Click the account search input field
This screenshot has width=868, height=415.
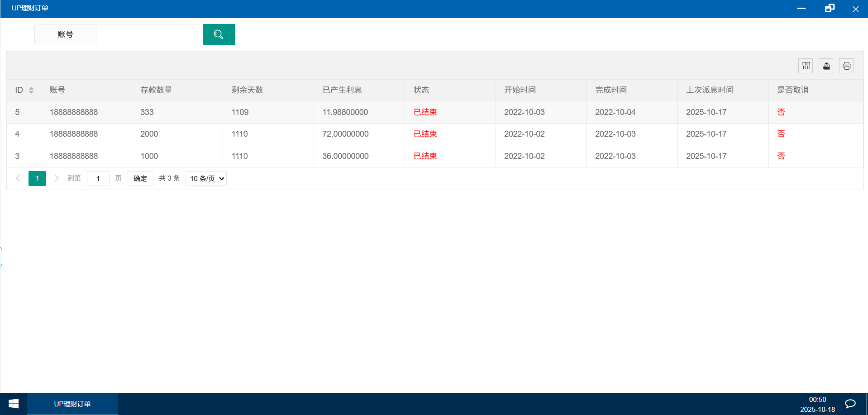[x=148, y=34]
